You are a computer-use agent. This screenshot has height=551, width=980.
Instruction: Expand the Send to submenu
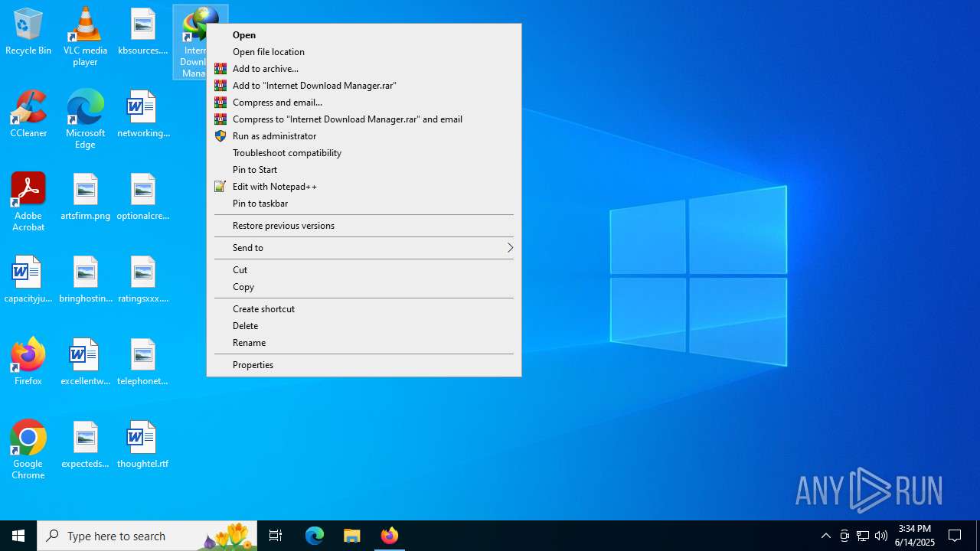point(364,248)
